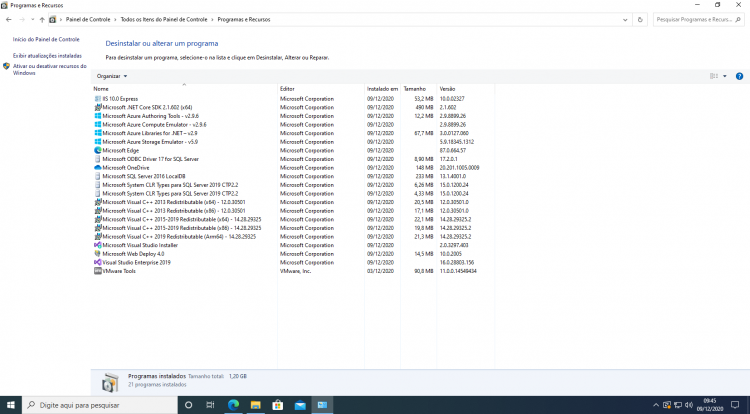Open Mail app from the taskbar
The width and height of the screenshot is (750, 414).
click(x=300, y=405)
